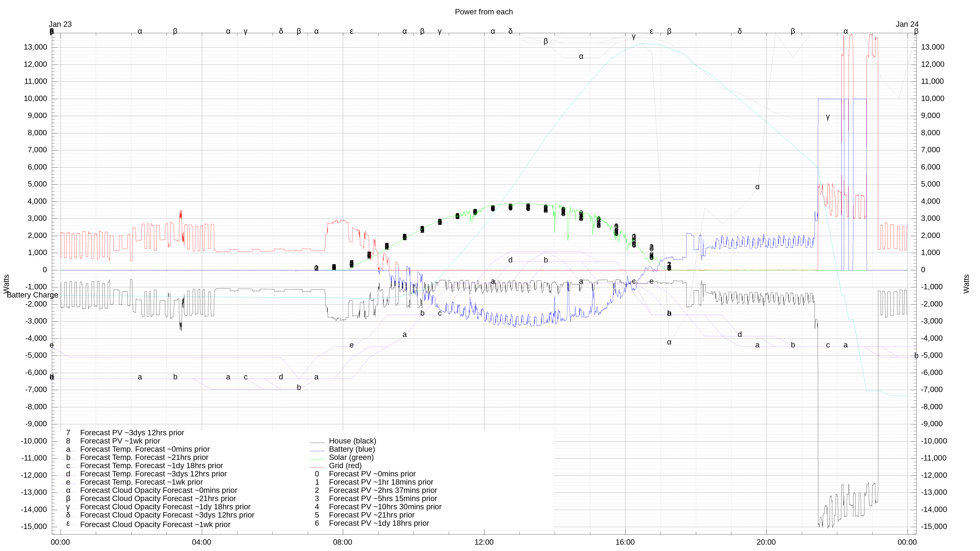The height and width of the screenshot is (551, 980).
Task: Click the 16:00 time axis label
Action: pos(625,542)
